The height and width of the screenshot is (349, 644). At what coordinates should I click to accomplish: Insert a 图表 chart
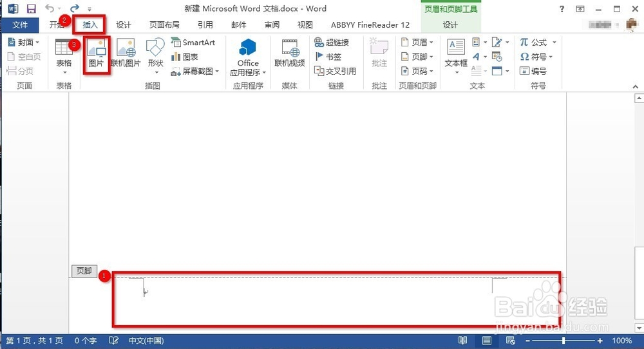[x=185, y=57]
